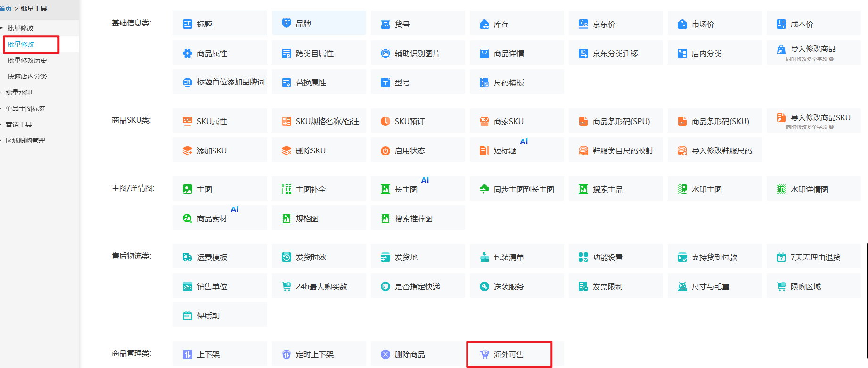Image resolution: width=868 pixels, height=368 pixels.
Task: Expand the 营销工具 sidebar group
Action: (x=19, y=125)
